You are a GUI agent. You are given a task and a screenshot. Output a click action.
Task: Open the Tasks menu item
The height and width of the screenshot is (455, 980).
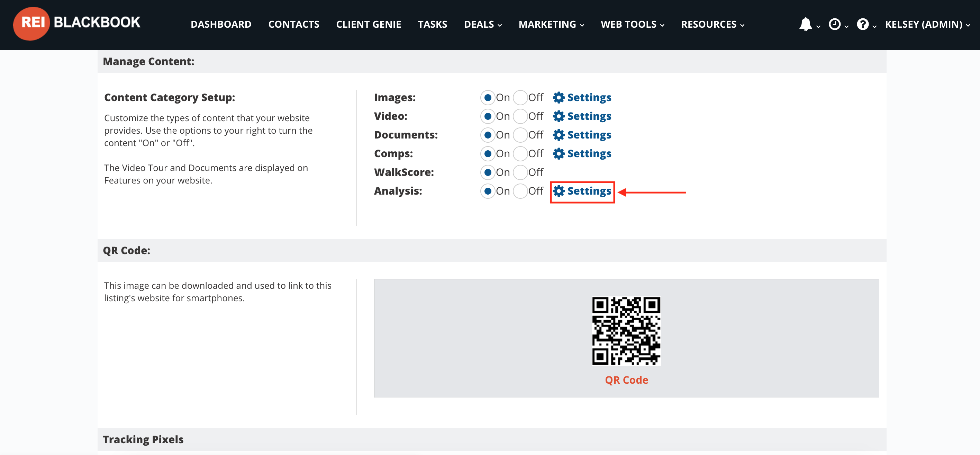coord(432,24)
